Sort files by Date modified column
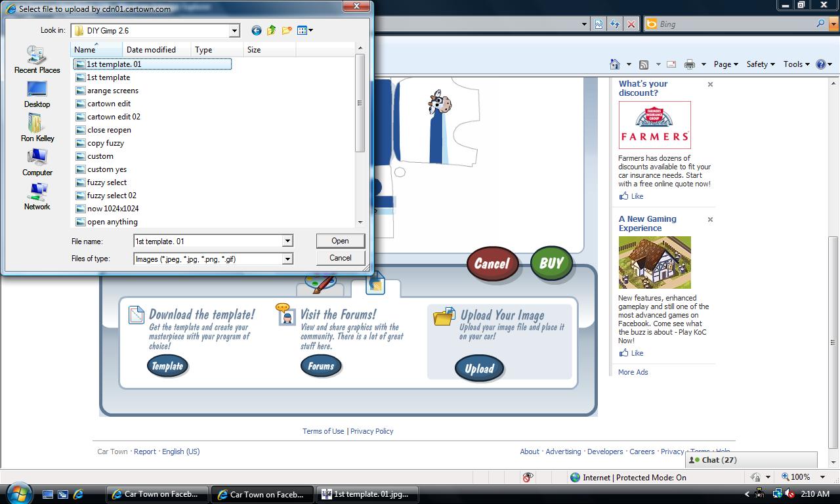The height and width of the screenshot is (504, 840). pos(151,50)
